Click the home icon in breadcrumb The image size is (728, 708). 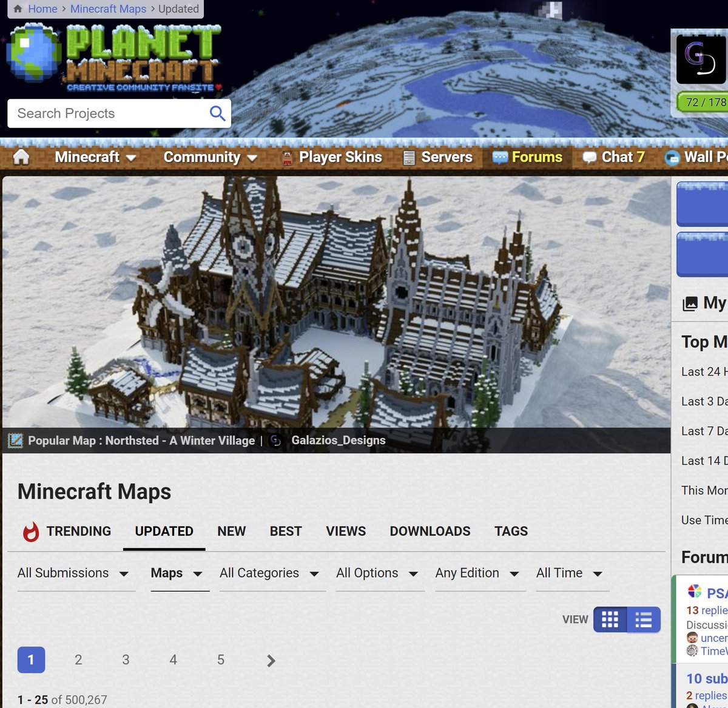(x=18, y=9)
